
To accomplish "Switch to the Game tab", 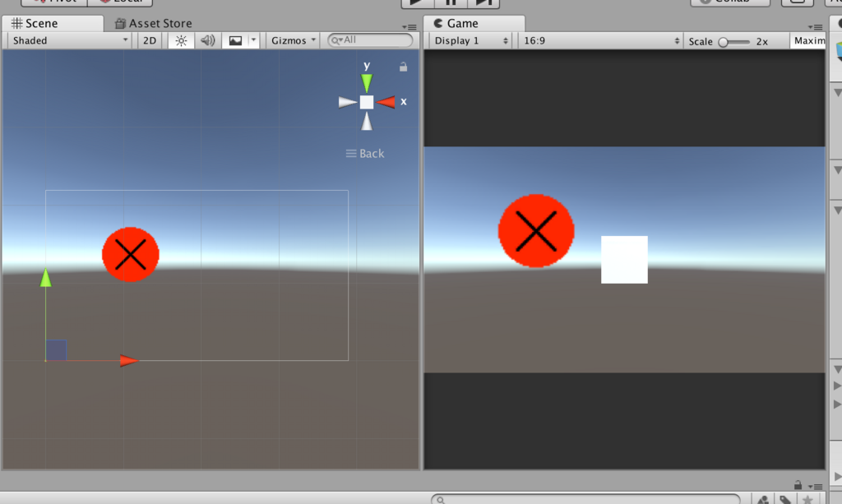I will [474, 23].
